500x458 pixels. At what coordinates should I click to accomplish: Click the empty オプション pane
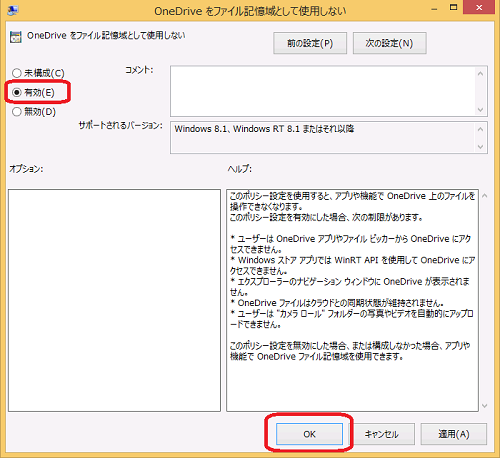coord(114,300)
